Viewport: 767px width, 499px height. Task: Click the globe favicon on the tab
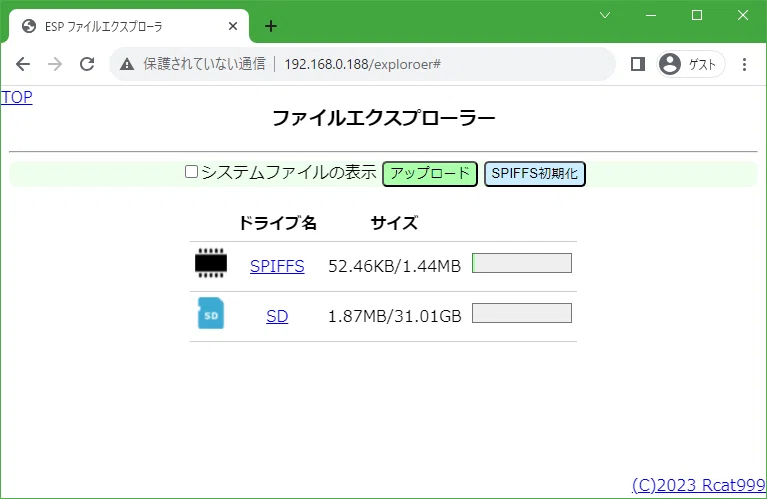point(29,26)
